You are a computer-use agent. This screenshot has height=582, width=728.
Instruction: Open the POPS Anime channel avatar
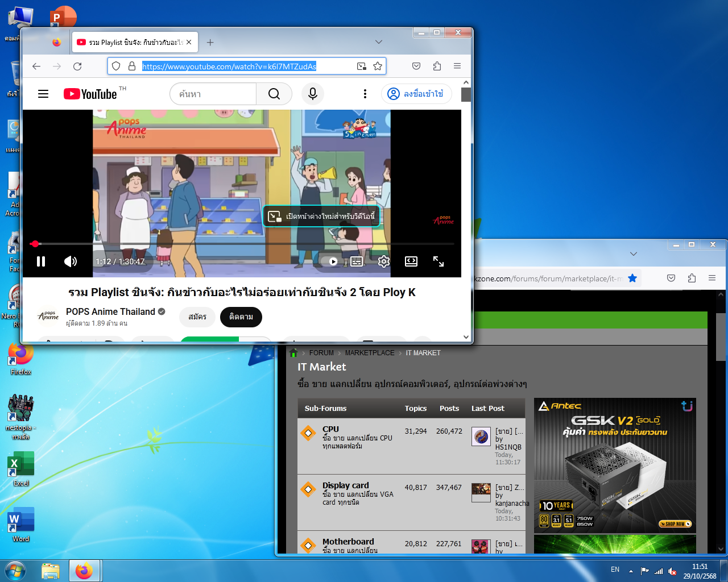[48, 317]
